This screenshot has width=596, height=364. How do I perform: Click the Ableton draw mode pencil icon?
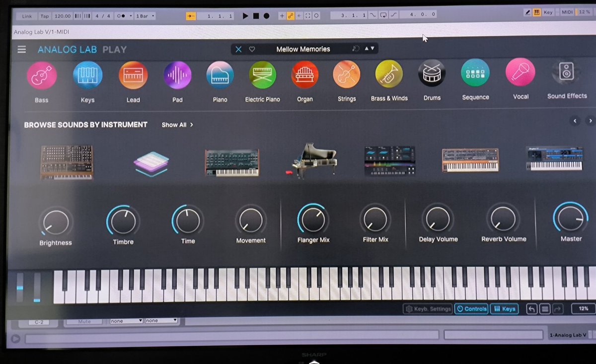click(x=527, y=12)
